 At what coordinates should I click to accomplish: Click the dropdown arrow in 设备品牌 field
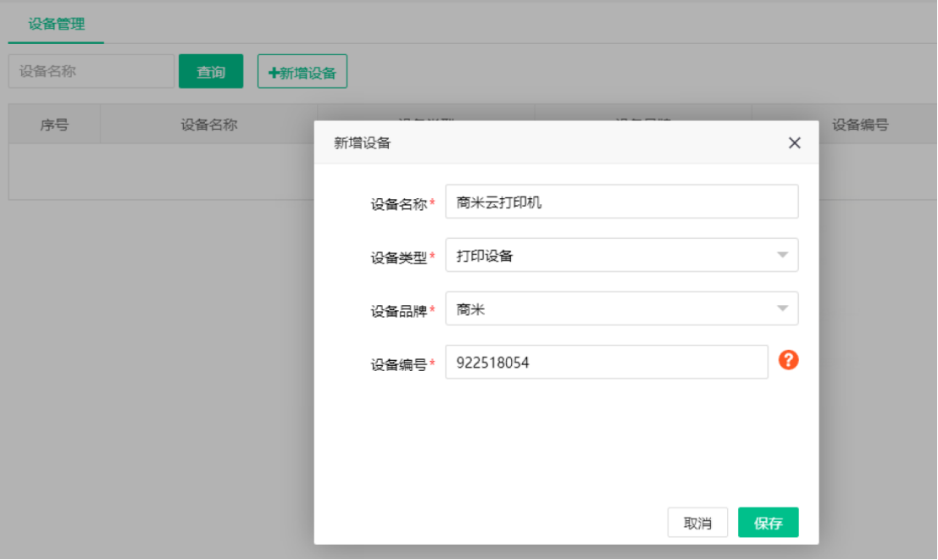click(x=782, y=308)
